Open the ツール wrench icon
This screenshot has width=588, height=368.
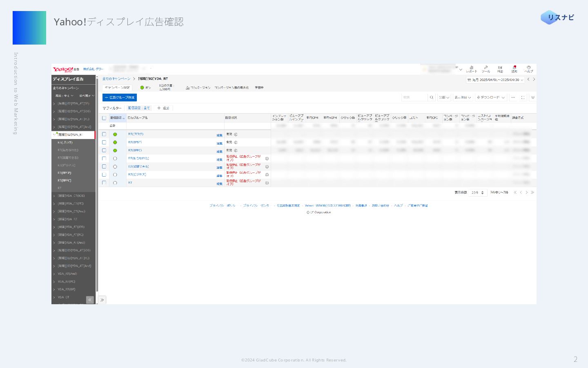tap(486, 69)
